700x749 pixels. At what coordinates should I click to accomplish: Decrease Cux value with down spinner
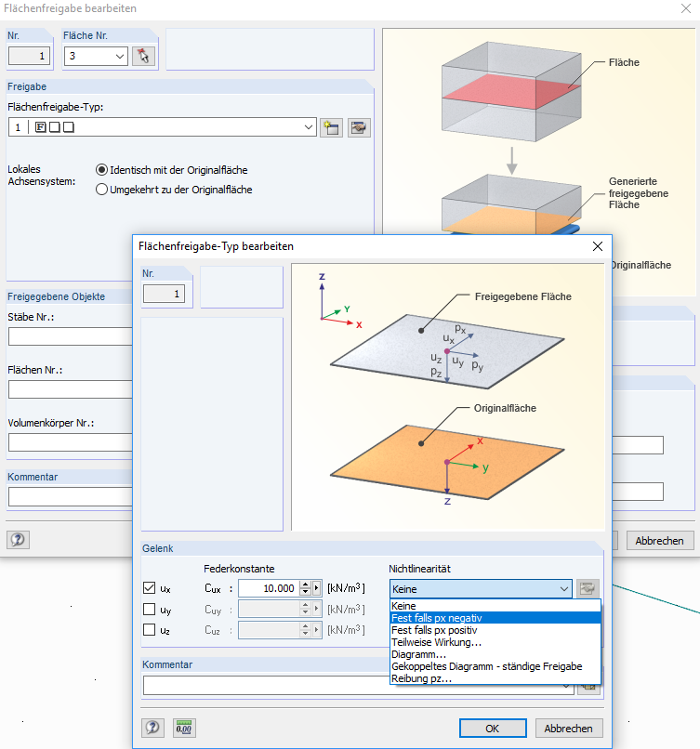coord(305,592)
